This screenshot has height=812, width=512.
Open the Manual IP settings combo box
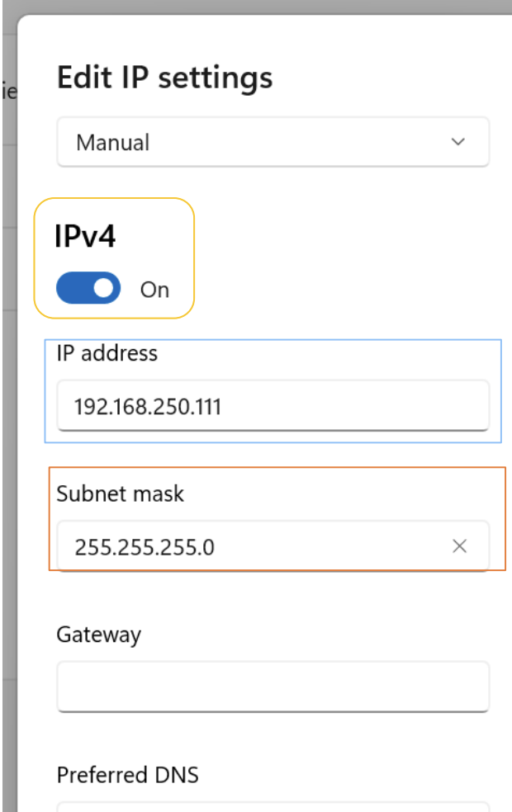pos(273,142)
